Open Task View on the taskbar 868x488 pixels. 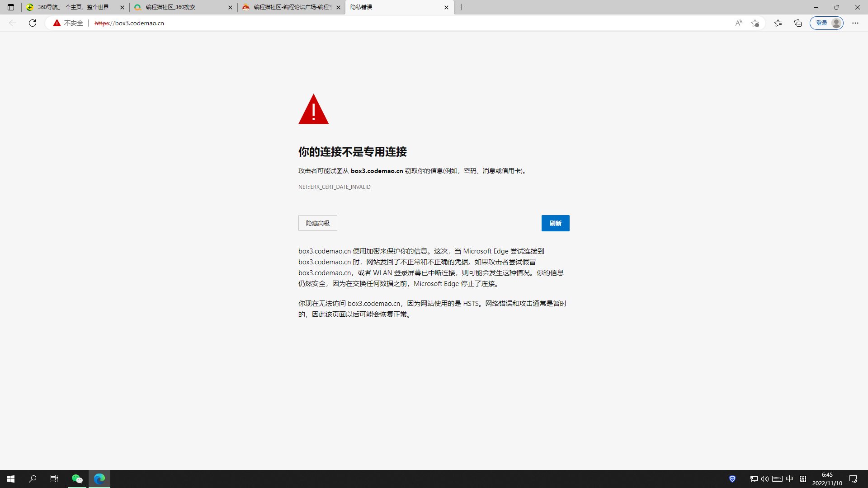click(x=54, y=479)
